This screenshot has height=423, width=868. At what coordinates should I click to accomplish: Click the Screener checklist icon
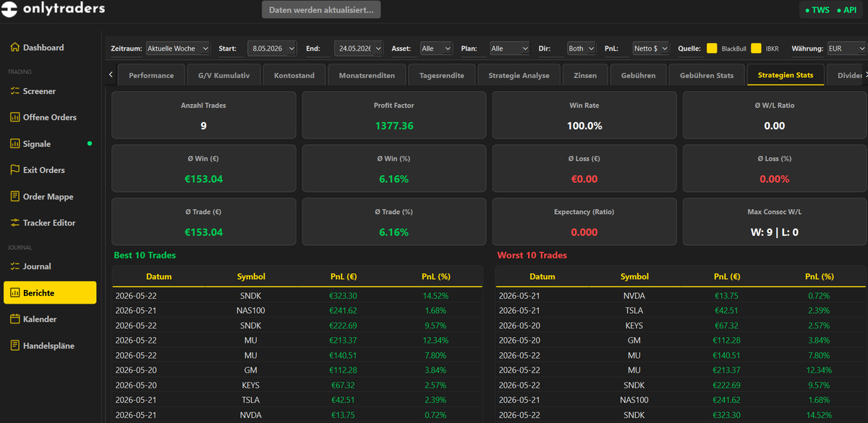pyautogui.click(x=14, y=91)
